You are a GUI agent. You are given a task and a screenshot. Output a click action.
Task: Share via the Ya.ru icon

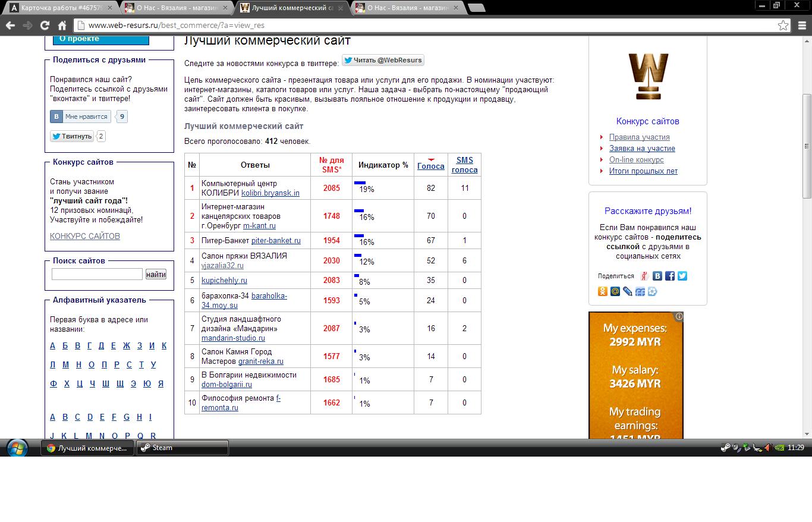click(644, 276)
